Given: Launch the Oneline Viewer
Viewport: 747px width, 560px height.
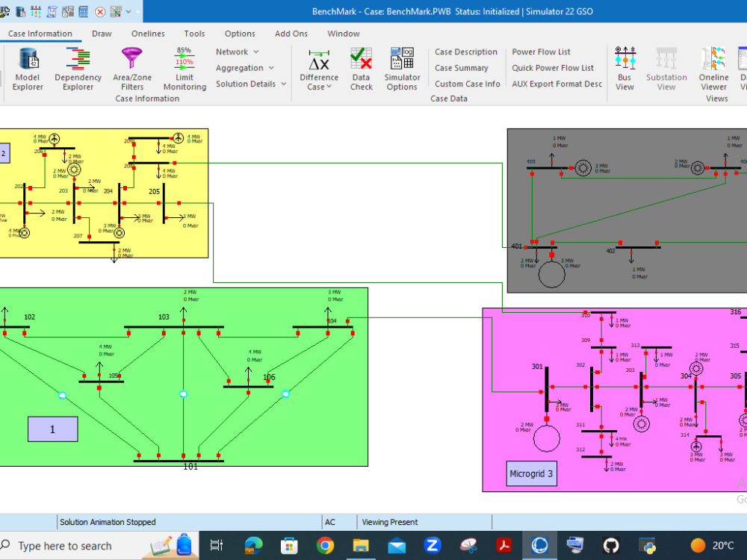Looking at the screenshot, I should coord(713,69).
